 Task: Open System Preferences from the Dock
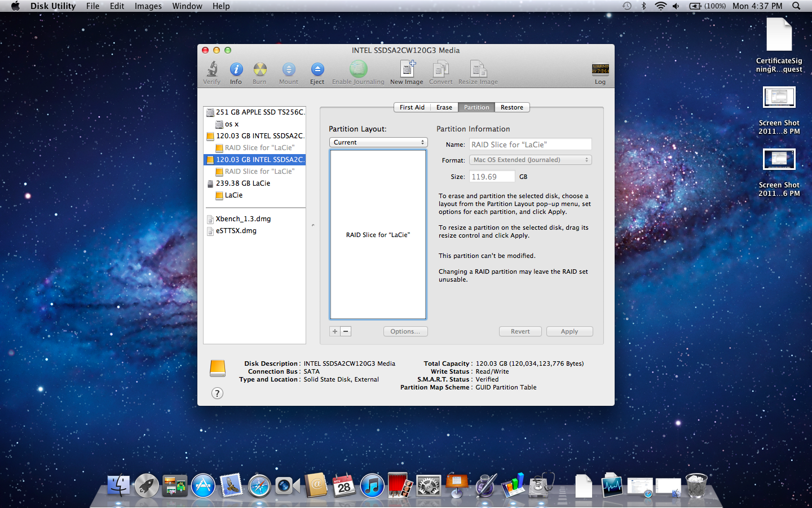429,485
